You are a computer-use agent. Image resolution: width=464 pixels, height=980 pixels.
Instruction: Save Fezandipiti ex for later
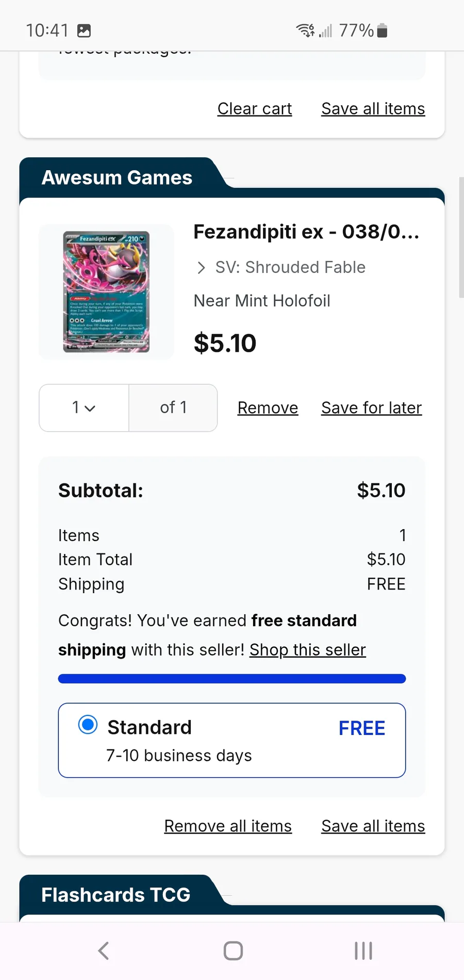point(371,408)
